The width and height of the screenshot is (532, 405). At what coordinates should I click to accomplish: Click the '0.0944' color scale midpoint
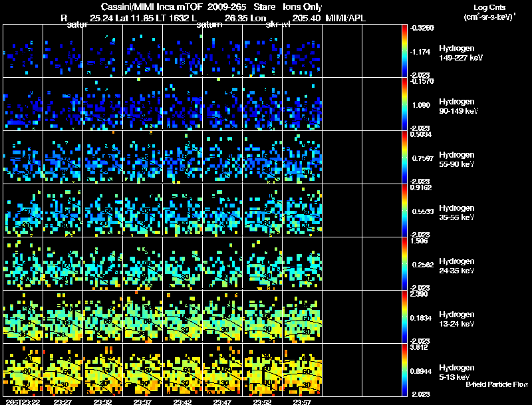pyautogui.click(x=421, y=372)
